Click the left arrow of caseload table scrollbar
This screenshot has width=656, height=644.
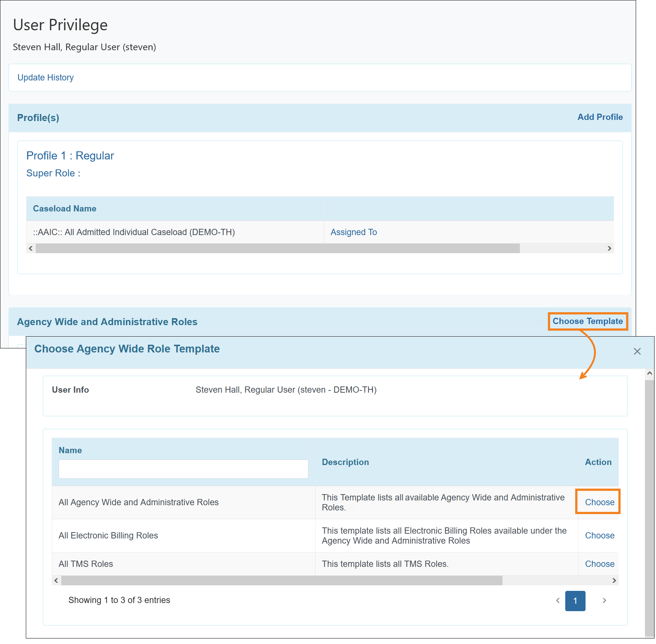[31, 248]
